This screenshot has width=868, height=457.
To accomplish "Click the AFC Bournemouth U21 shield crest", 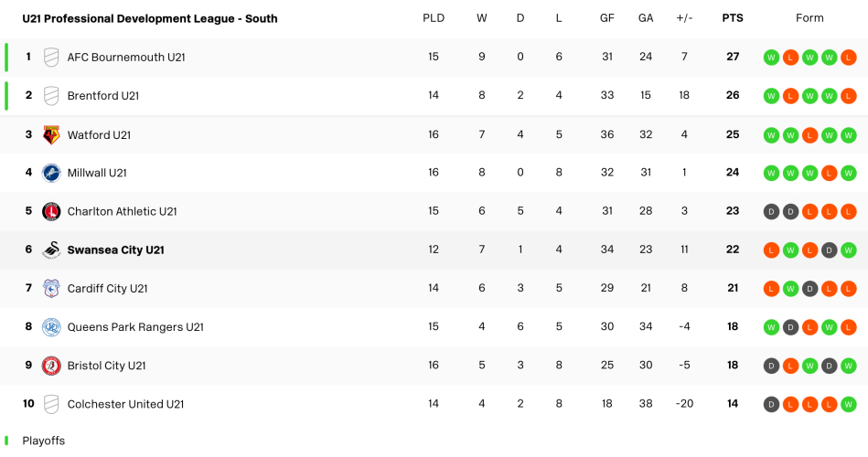I will click(51, 58).
